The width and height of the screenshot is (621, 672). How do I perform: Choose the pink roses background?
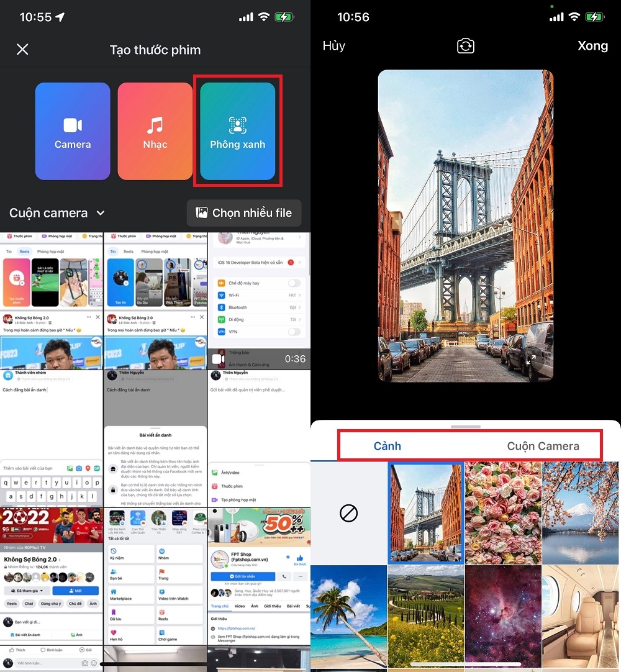pyautogui.click(x=503, y=513)
